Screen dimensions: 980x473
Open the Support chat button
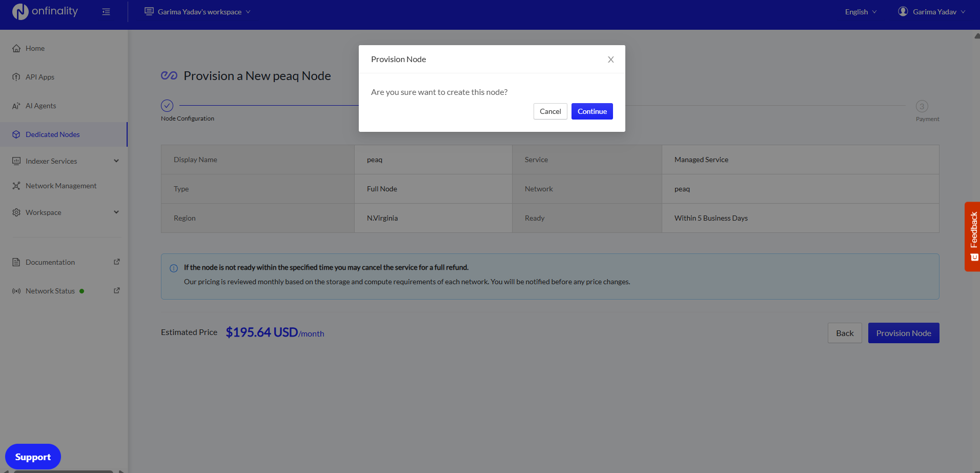coord(33,457)
